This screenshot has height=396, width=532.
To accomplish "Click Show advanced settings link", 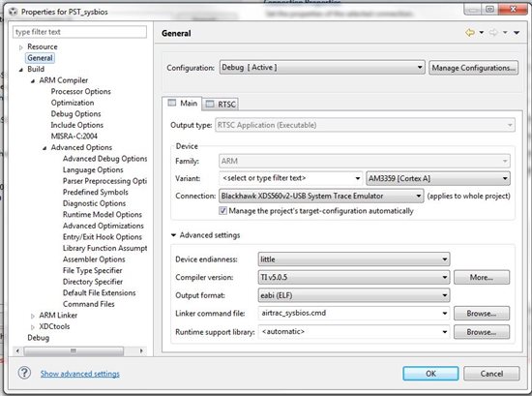I will 80,374.
